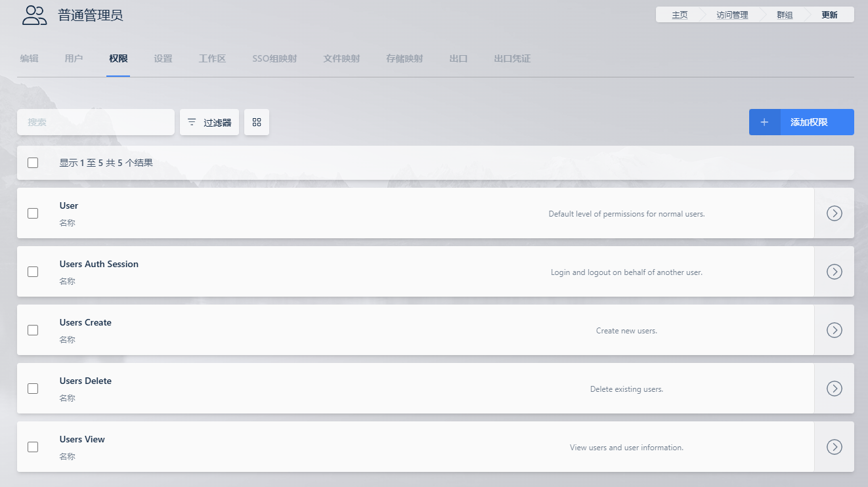The image size is (868, 487).
Task: Switch to the SSO组映射 tab
Action: [x=274, y=58]
